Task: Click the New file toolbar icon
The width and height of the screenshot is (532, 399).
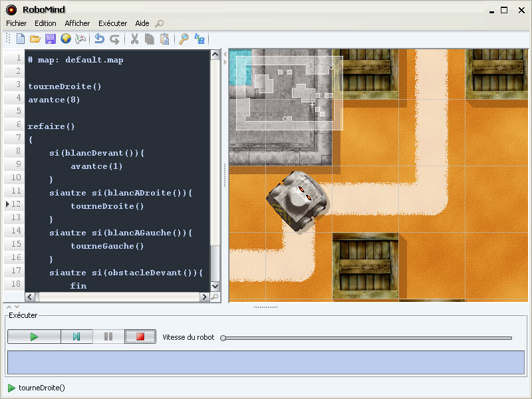Action: point(21,39)
